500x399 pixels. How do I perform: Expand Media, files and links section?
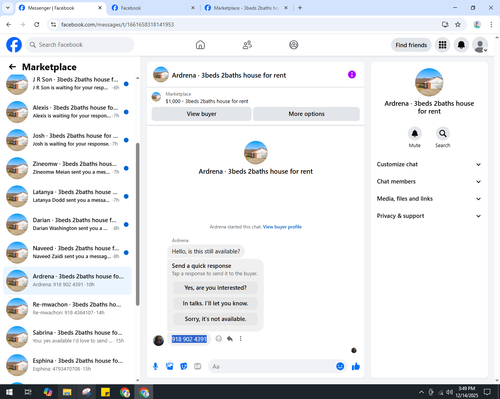(429, 199)
